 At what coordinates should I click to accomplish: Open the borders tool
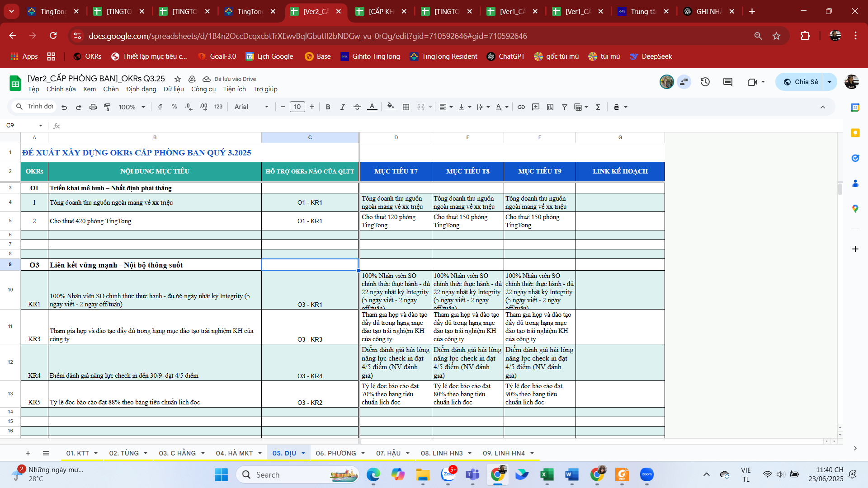[x=406, y=107]
